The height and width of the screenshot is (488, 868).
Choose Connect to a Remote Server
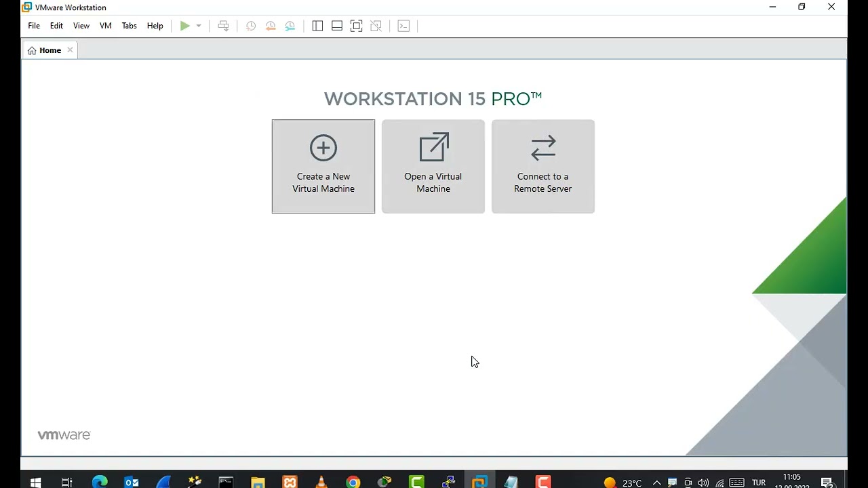click(x=543, y=167)
